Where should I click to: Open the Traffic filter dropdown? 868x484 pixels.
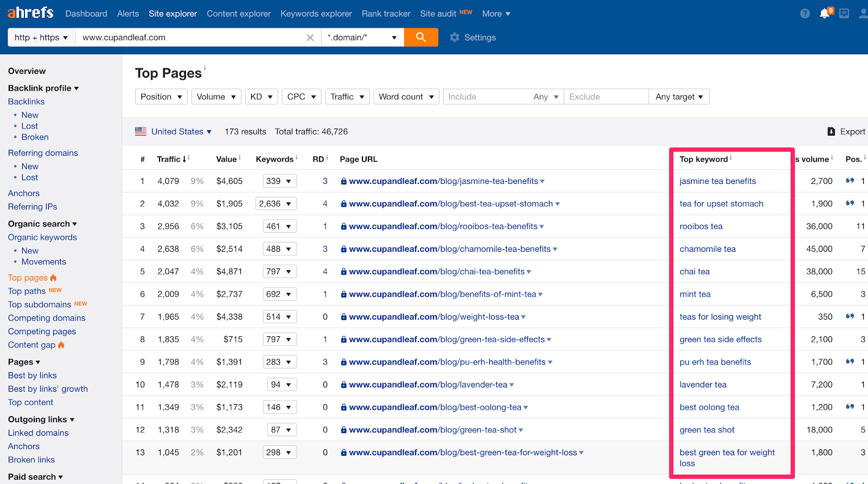click(x=347, y=97)
